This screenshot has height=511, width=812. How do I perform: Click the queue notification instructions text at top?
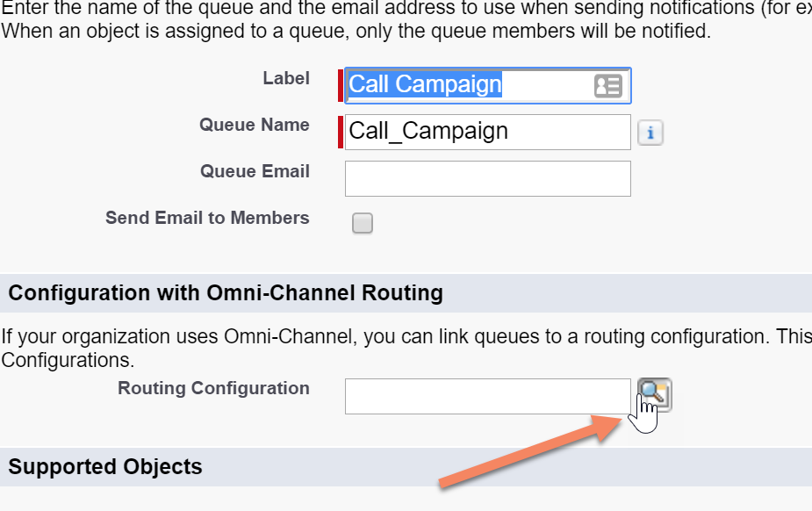click(x=406, y=19)
